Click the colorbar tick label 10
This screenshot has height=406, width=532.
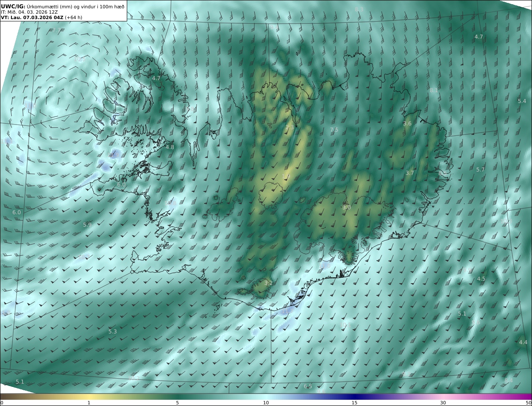tap(266, 403)
